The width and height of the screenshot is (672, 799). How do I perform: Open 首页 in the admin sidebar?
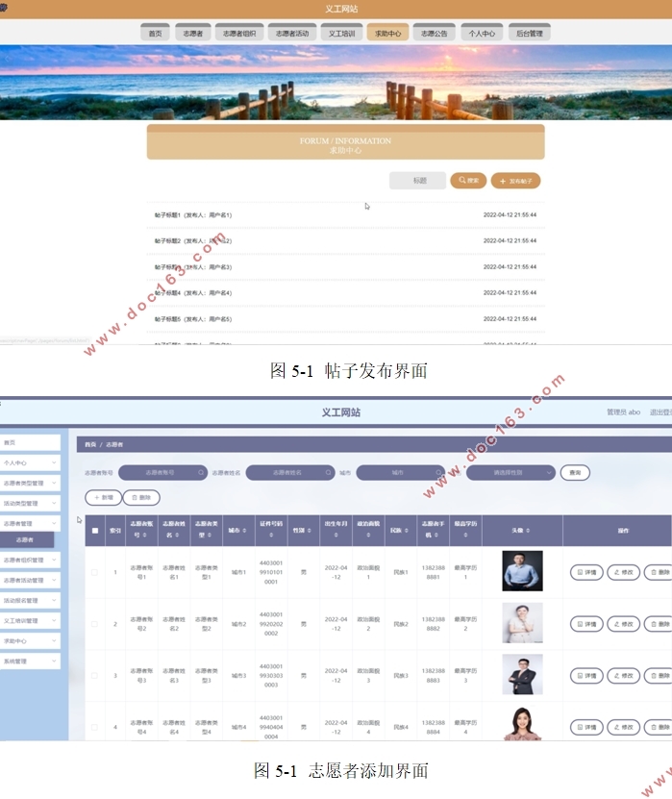30,442
